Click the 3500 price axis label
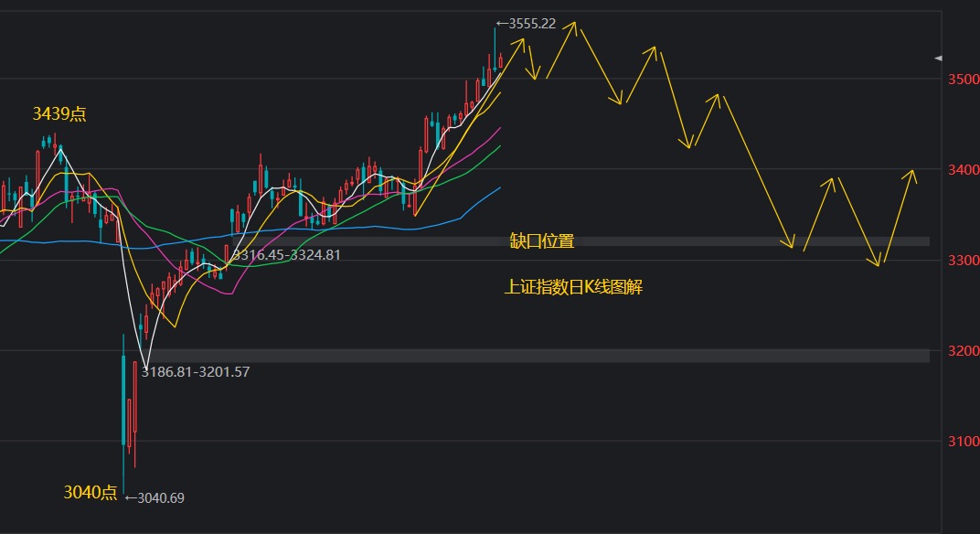This screenshot has width=980, height=534. (x=964, y=80)
